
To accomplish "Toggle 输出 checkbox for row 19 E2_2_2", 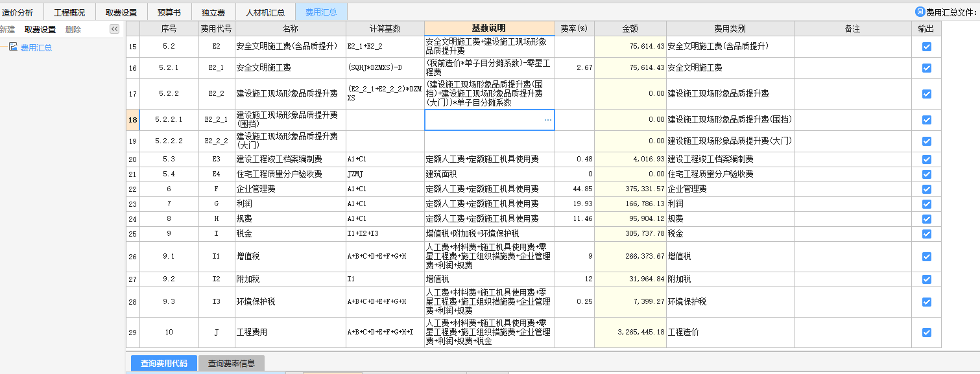I will (927, 141).
